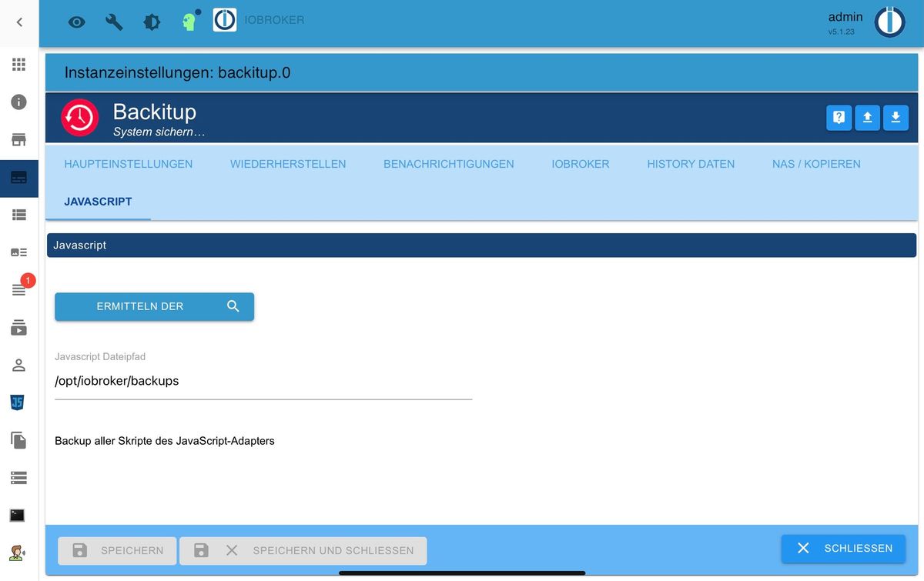Open the files sidebar icon
The height and width of the screenshot is (581, 924).
click(x=18, y=440)
